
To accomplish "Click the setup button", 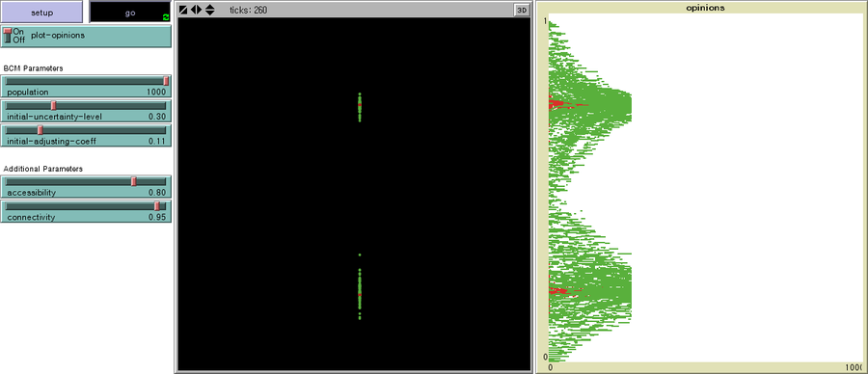I will pyautogui.click(x=42, y=13).
